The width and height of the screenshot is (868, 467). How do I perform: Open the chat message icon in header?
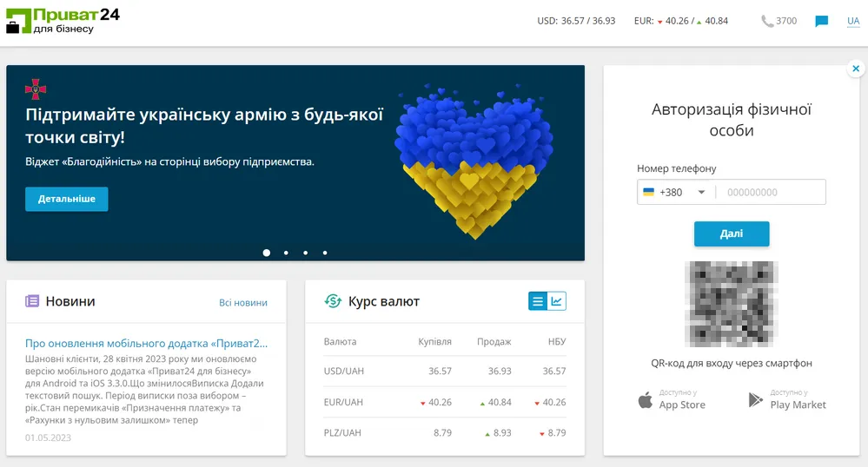click(821, 22)
